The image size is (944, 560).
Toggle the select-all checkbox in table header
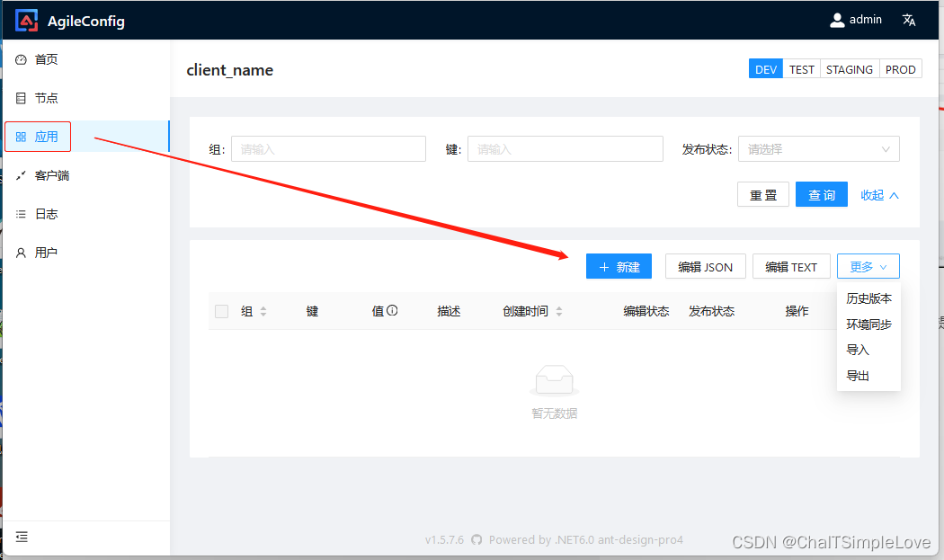pos(221,311)
